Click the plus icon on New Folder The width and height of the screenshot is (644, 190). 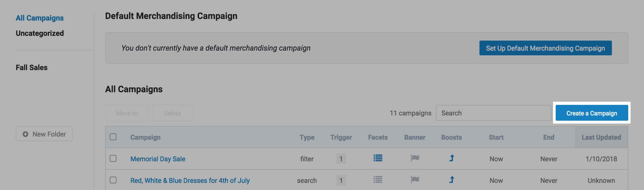(25, 134)
